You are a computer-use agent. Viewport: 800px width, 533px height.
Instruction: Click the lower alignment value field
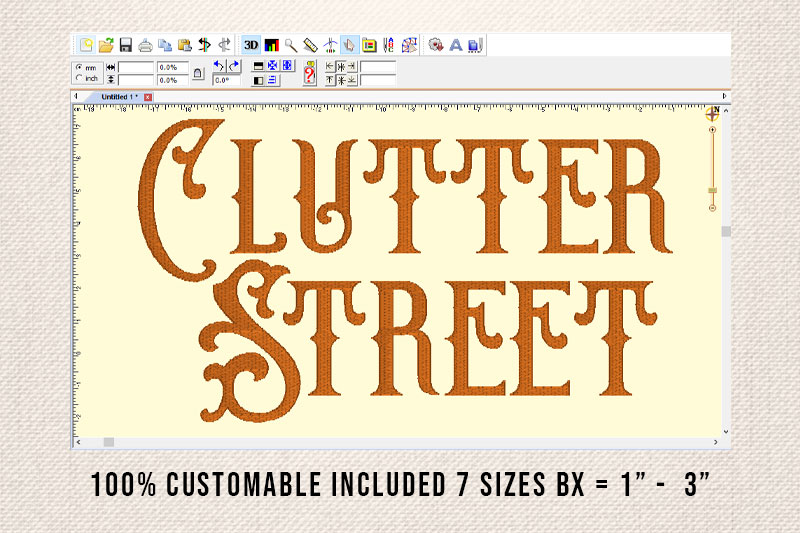378,80
